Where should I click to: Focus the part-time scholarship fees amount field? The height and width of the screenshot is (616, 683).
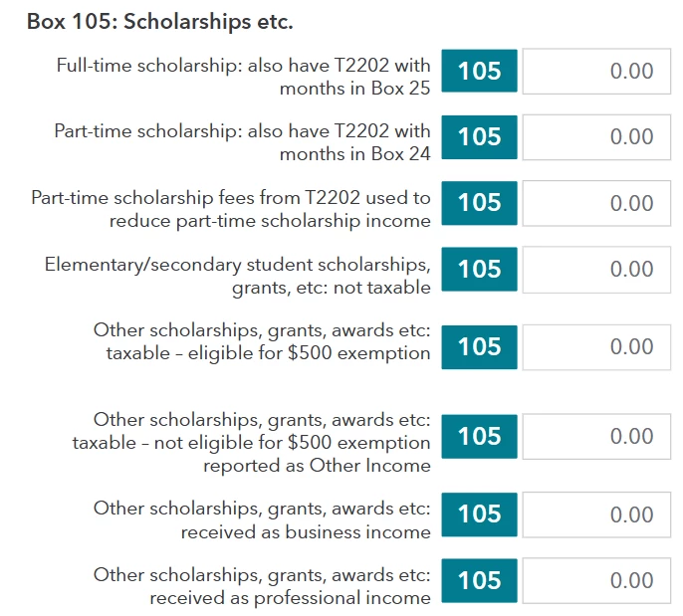596,203
